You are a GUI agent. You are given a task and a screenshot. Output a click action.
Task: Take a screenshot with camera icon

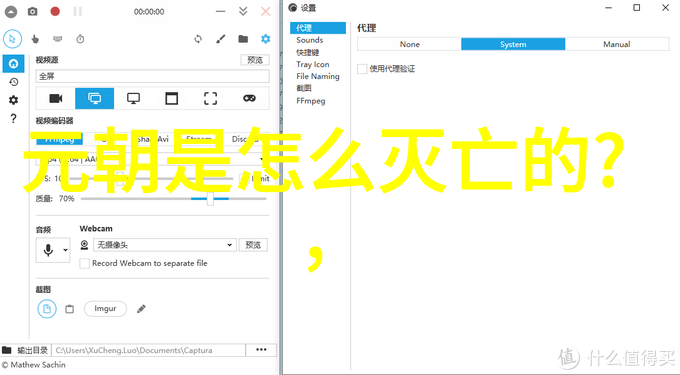[x=33, y=12]
